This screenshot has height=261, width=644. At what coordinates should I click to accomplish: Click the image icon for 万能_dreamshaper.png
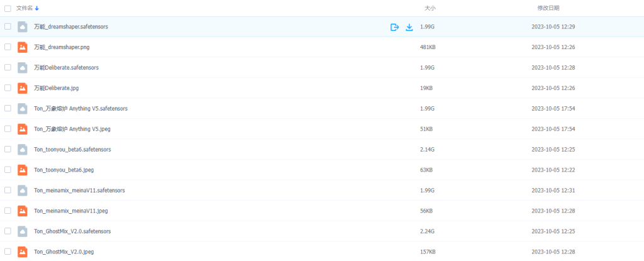(x=23, y=47)
